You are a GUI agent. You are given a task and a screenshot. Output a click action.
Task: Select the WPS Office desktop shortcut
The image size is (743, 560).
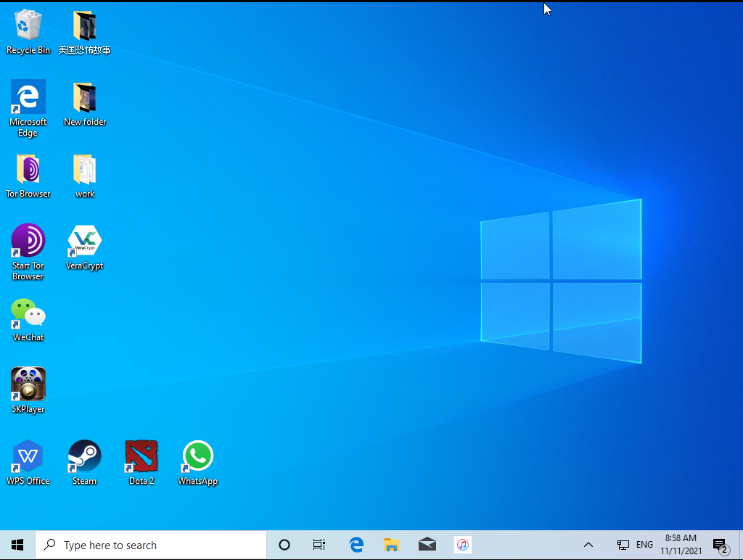coord(28,463)
